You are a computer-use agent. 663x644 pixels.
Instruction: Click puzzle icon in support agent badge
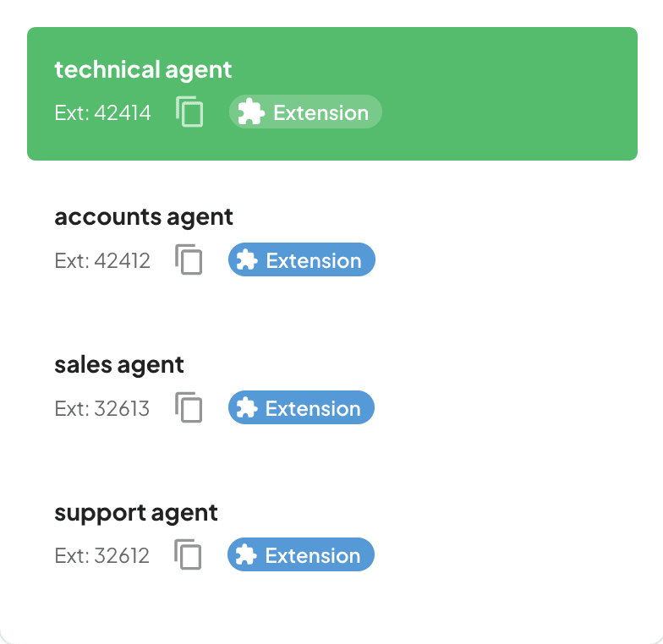click(246, 555)
